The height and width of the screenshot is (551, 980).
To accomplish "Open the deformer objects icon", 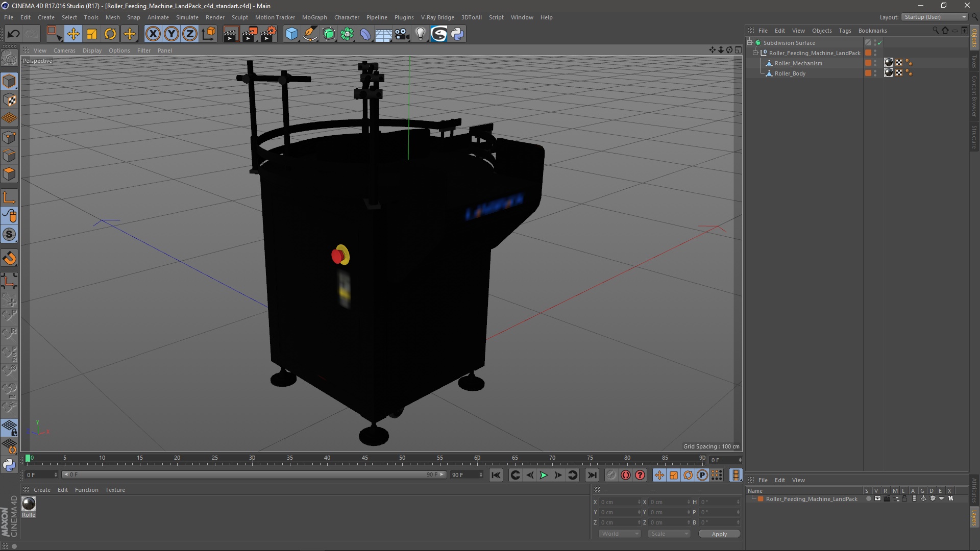I will point(365,34).
